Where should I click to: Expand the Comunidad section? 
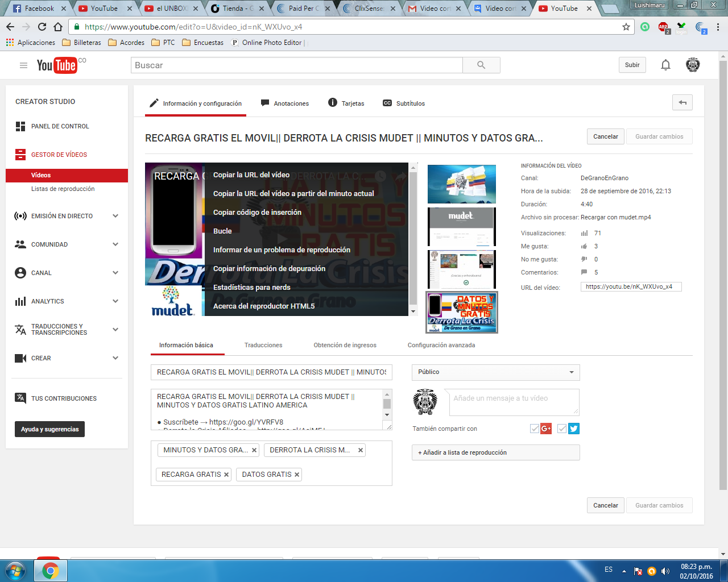pos(115,244)
